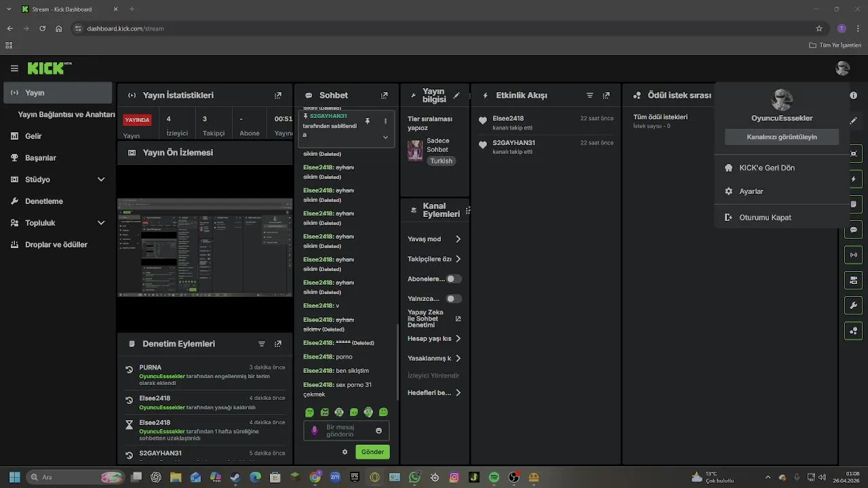Open Hedefleri belirle arrow
Image resolution: width=868 pixels, height=488 pixels.
(x=458, y=392)
